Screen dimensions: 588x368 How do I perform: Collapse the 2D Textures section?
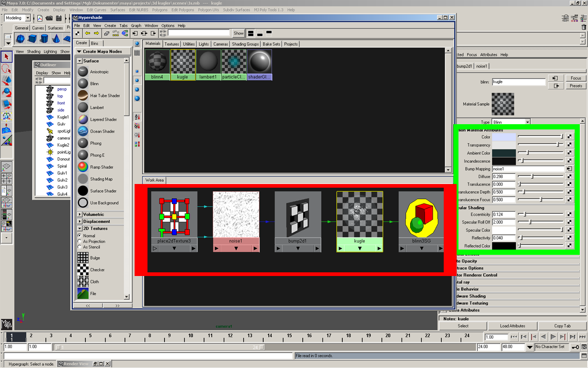click(79, 229)
